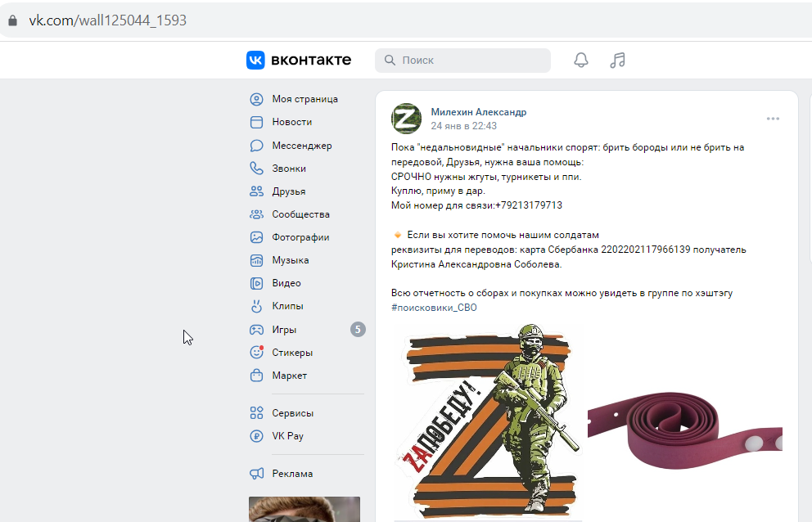Open the author's Z avatar

pyautogui.click(x=406, y=119)
